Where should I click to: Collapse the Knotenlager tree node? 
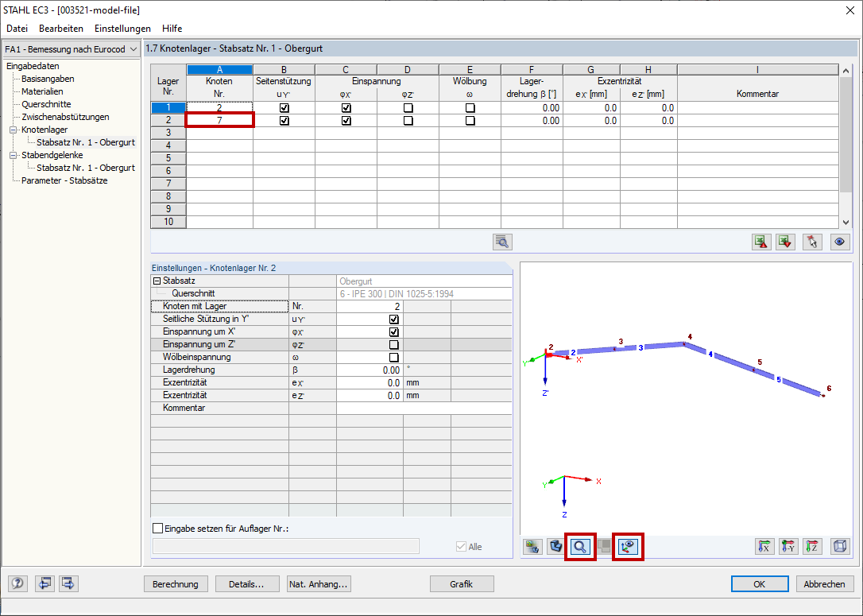point(14,130)
